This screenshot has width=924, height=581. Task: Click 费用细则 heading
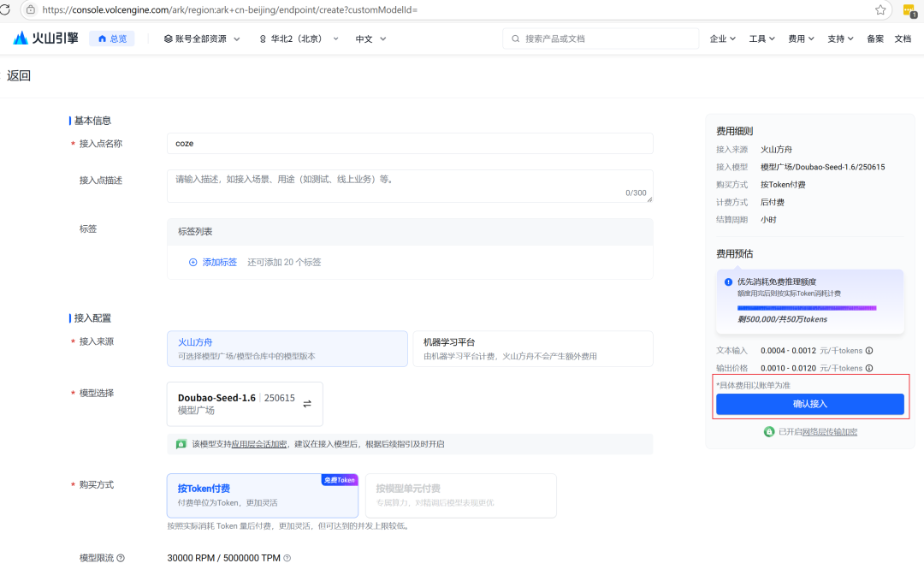point(734,131)
